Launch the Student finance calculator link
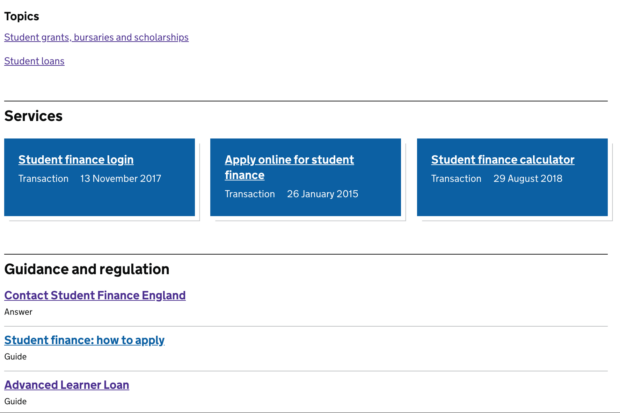Viewport: 620px width, 413px height. (x=503, y=159)
